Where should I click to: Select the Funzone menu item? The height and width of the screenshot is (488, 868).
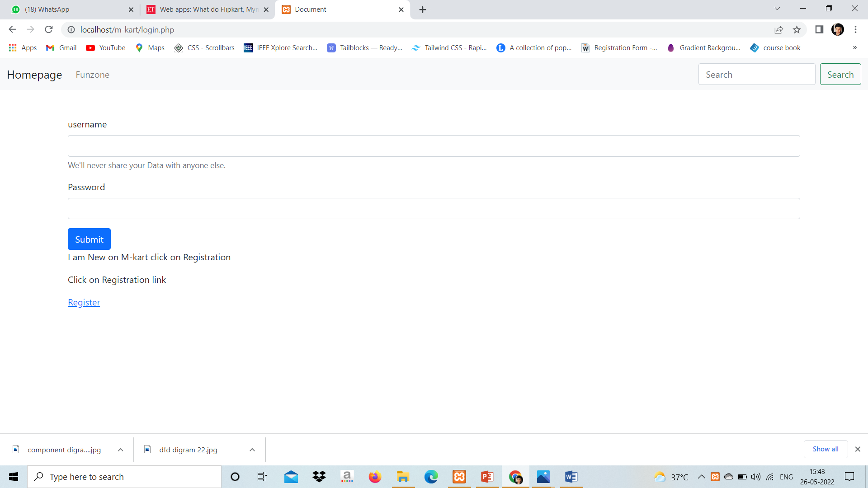[x=93, y=75]
